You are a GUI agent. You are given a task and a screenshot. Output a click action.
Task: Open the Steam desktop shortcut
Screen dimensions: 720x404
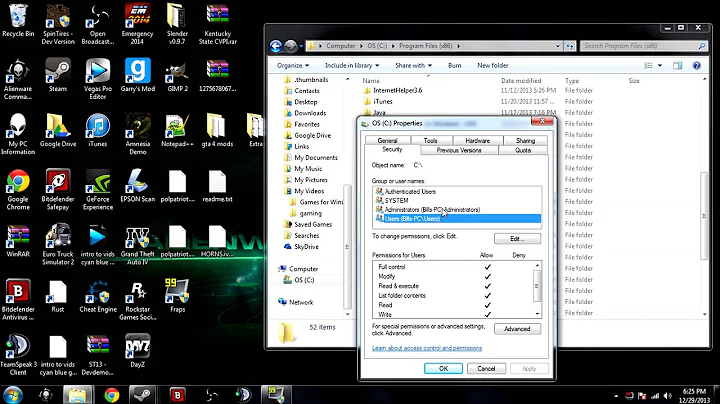57,72
